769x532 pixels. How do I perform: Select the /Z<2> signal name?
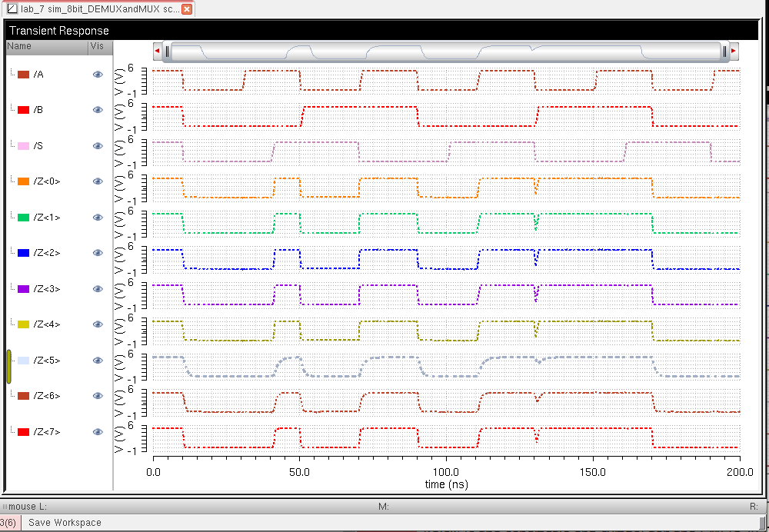tap(47, 253)
